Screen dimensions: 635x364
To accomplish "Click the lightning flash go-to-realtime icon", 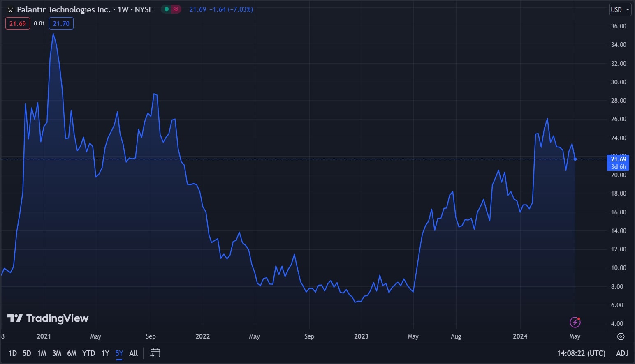I will coord(575,323).
